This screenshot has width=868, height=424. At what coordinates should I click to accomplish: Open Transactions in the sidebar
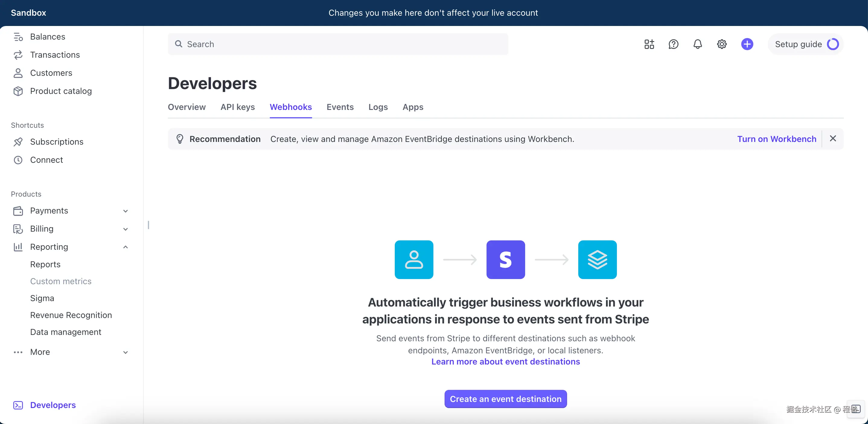(x=55, y=55)
